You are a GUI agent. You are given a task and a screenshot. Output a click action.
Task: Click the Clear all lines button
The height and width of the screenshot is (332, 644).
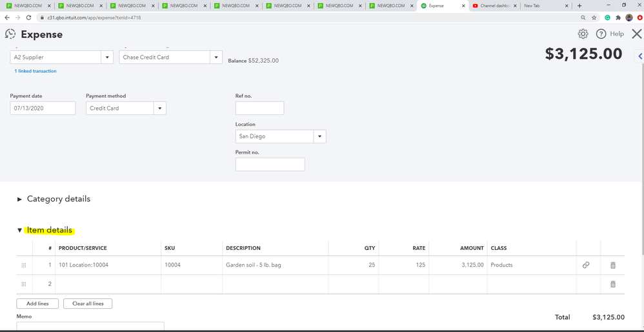click(88, 304)
